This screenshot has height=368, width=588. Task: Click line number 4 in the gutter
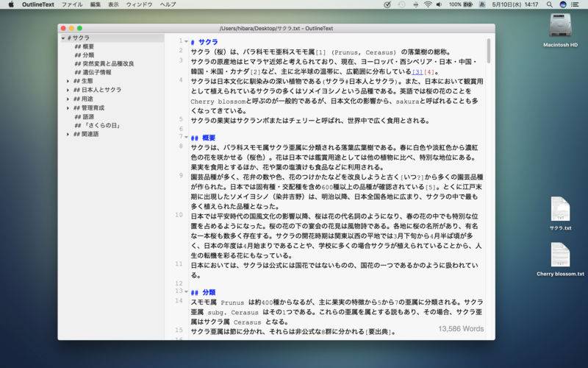click(x=181, y=80)
